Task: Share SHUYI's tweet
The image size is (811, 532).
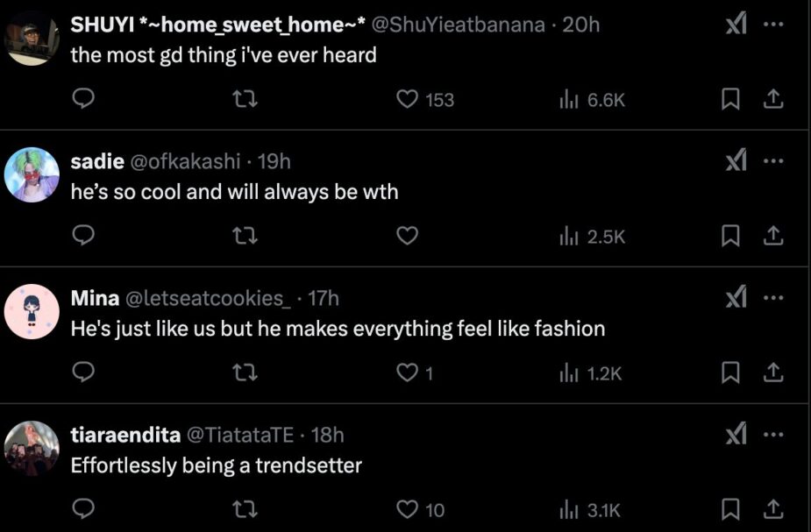Action: pos(772,100)
